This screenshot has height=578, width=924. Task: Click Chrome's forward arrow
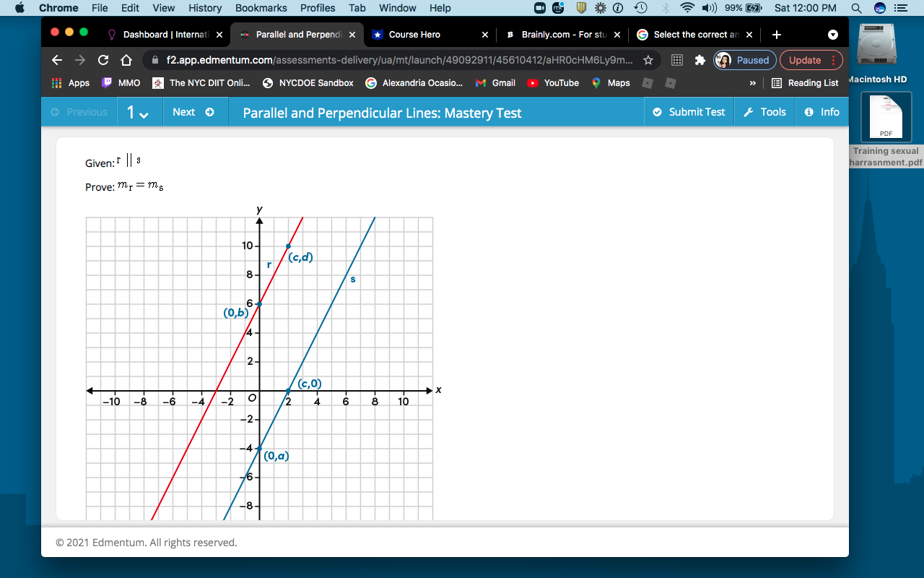[x=80, y=60]
